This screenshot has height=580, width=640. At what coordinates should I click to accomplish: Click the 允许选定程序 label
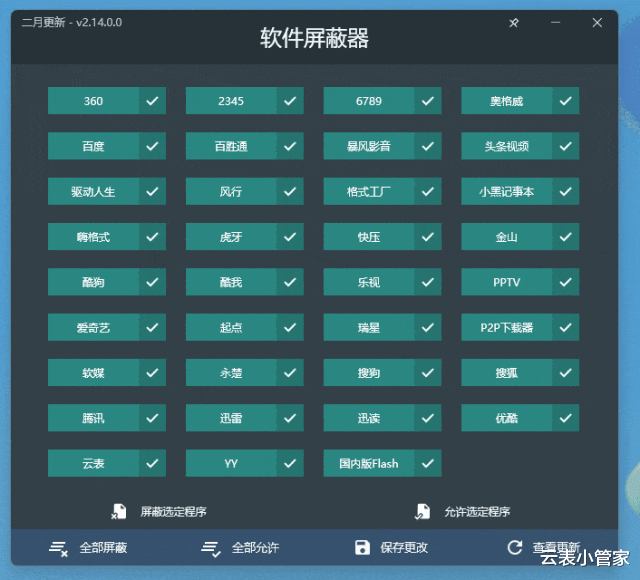pyautogui.click(x=477, y=511)
